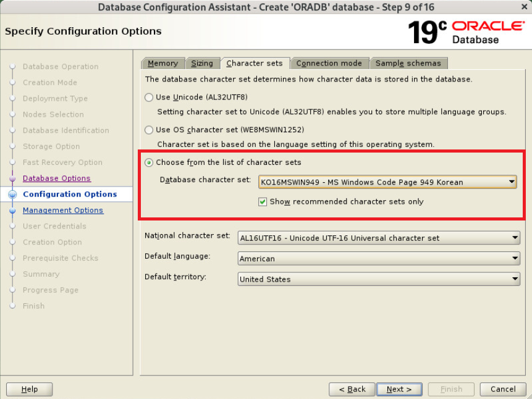Click the Management Options step bullet
The height and width of the screenshot is (399, 532).
(12, 211)
